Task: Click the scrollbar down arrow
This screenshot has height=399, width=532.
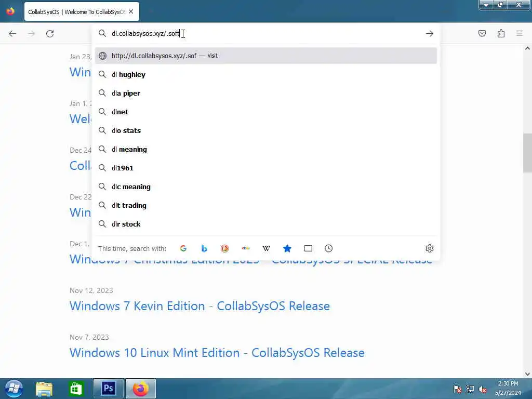Action: [527, 374]
